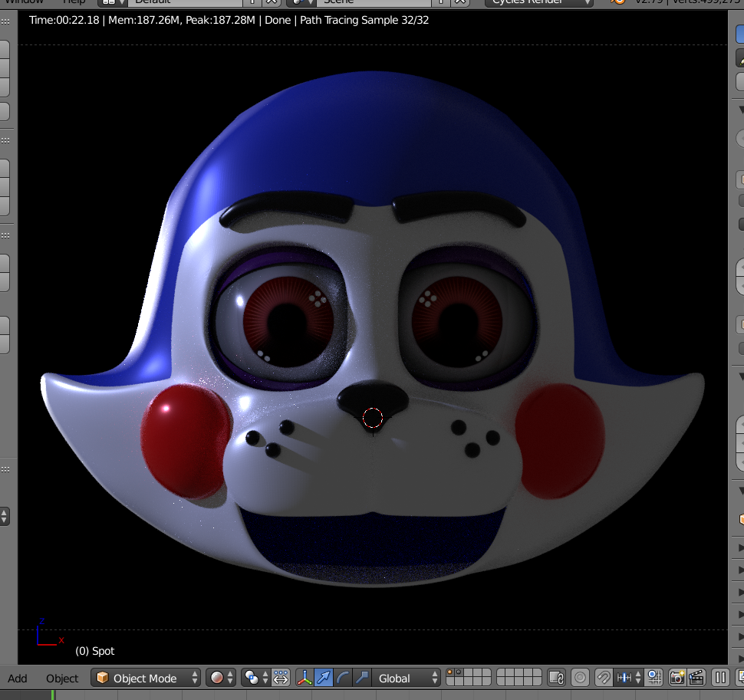This screenshot has width=744, height=700.
Task: Enable snapping with the magnet button
Action: click(x=603, y=679)
